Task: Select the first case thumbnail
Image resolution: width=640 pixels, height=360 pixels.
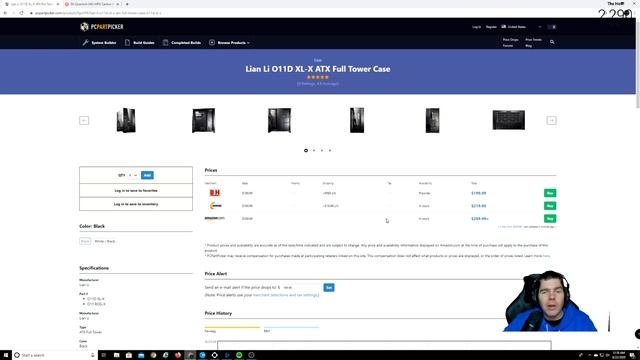Action: click(126, 120)
